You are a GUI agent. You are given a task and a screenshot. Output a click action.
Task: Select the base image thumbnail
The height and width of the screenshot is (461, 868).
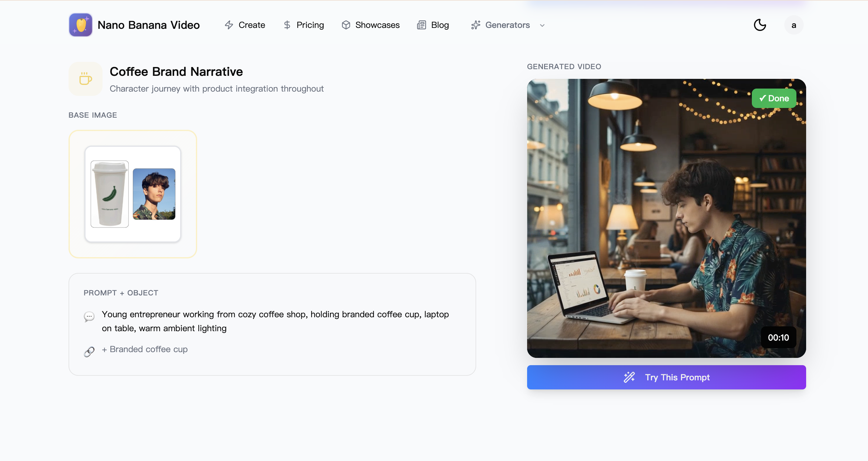pyautogui.click(x=133, y=194)
